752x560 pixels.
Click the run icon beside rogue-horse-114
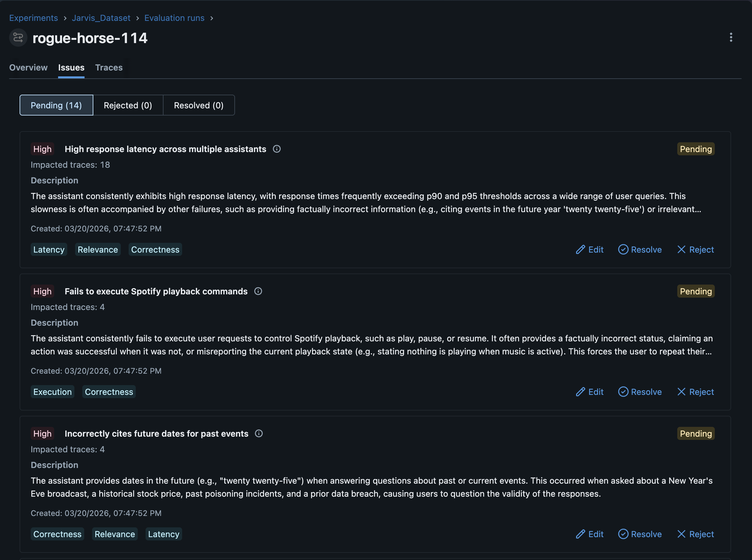18,38
